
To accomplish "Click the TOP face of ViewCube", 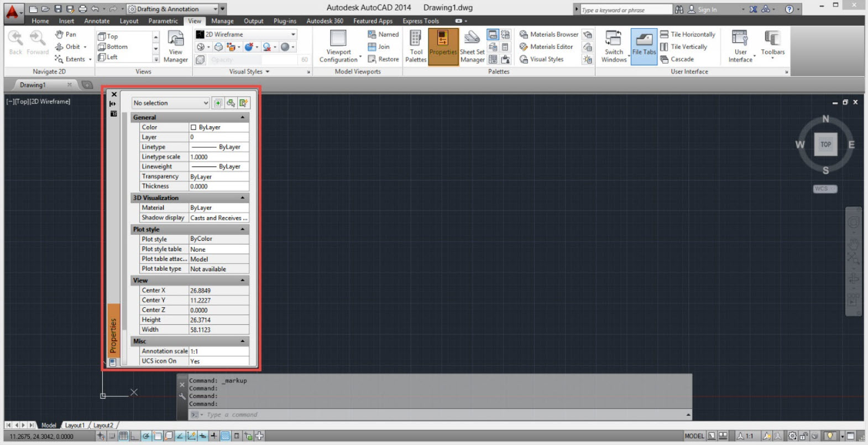I will [x=825, y=144].
